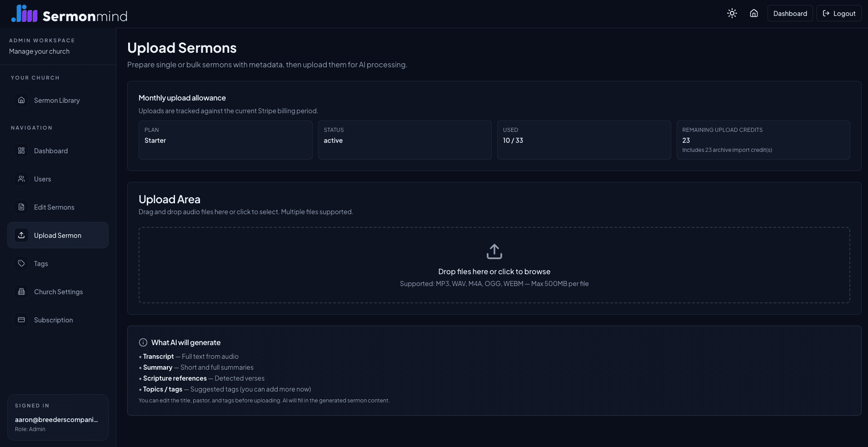Open Church Settings page

point(58,291)
